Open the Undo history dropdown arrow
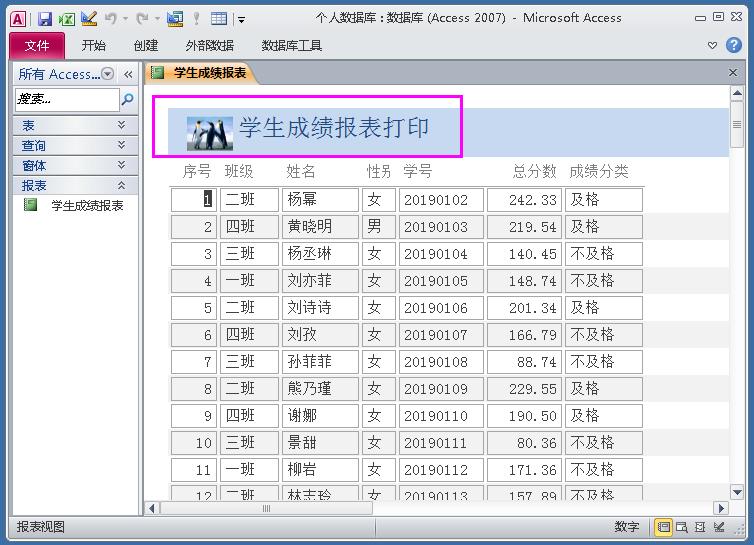 pyautogui.click(x=126, y=19)
